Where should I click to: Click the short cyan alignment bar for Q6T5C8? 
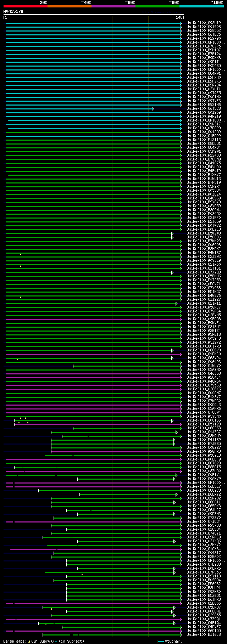79,109
